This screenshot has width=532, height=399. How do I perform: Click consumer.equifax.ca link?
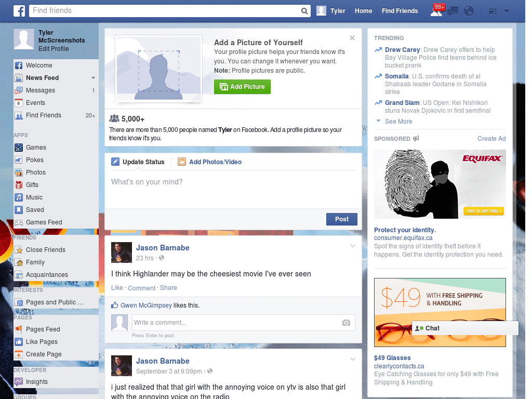point(403,238)
